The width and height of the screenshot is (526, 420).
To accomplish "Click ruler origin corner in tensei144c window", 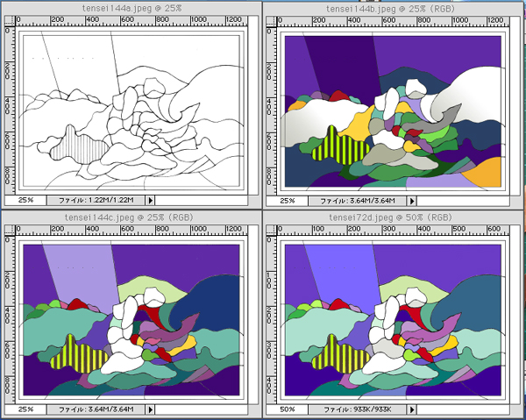I will pyautogui.click(x=7, y=231).
